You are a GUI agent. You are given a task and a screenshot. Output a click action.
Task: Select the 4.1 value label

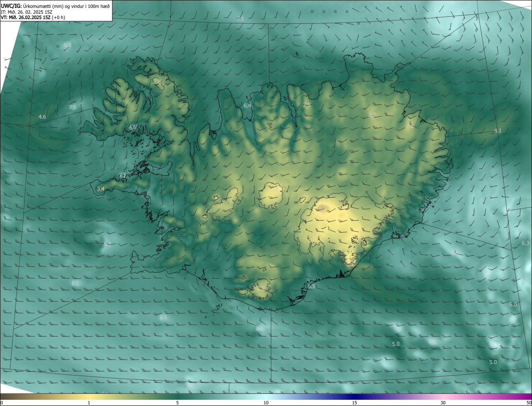pos(498,131)
